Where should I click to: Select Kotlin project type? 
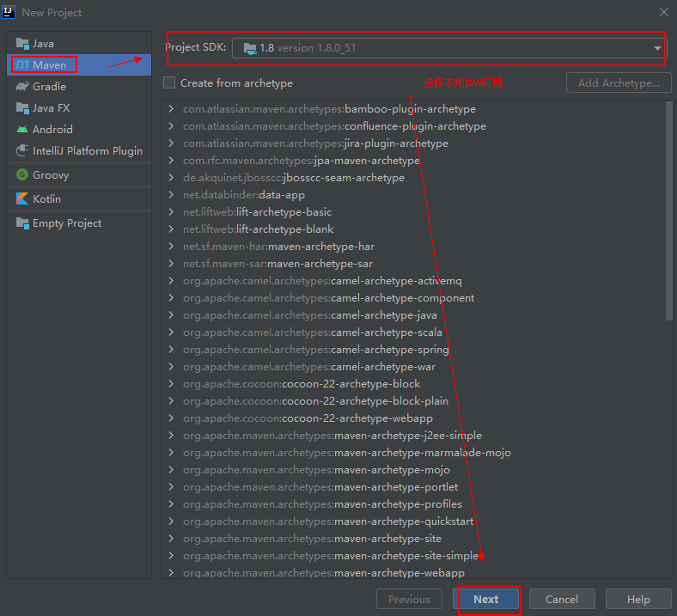[79, 198]
